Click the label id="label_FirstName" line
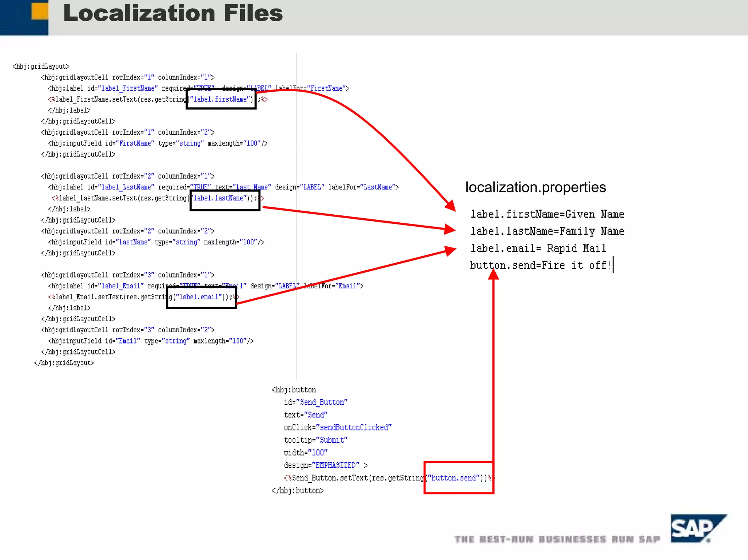The height and width of the screenshot is (560, 748). tap(199, 88)
